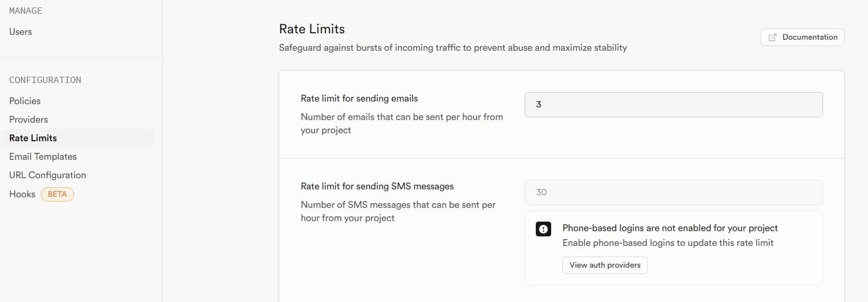Click the exclamation warning icon in the notice
The height and width of the screenshot is (302, 868).
[543, 229]
